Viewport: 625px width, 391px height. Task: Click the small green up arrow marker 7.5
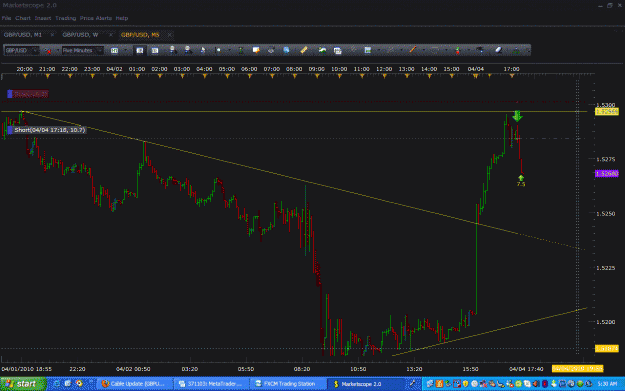click(521, 178)
